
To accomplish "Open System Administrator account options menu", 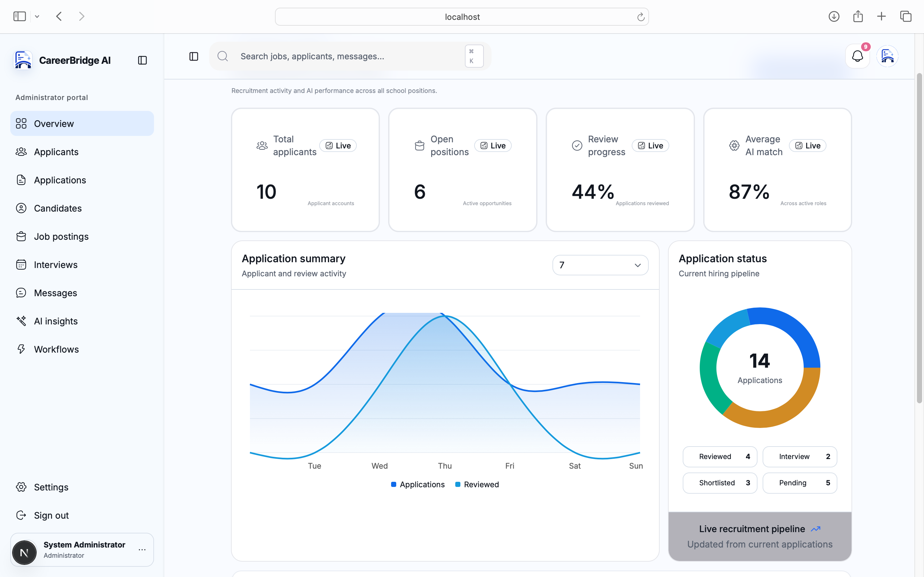I will coord(142,549).
